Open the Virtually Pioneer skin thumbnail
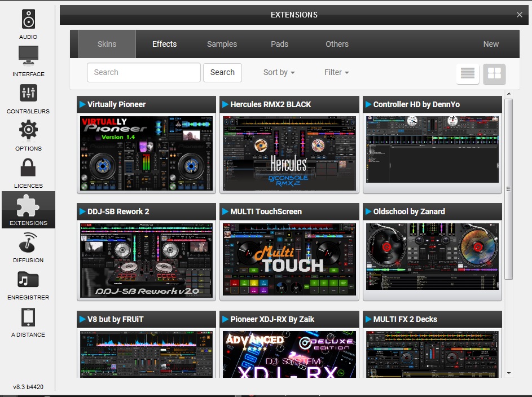Screen dimensions: 532x397 pyautogui.click(x=146, y=153)
